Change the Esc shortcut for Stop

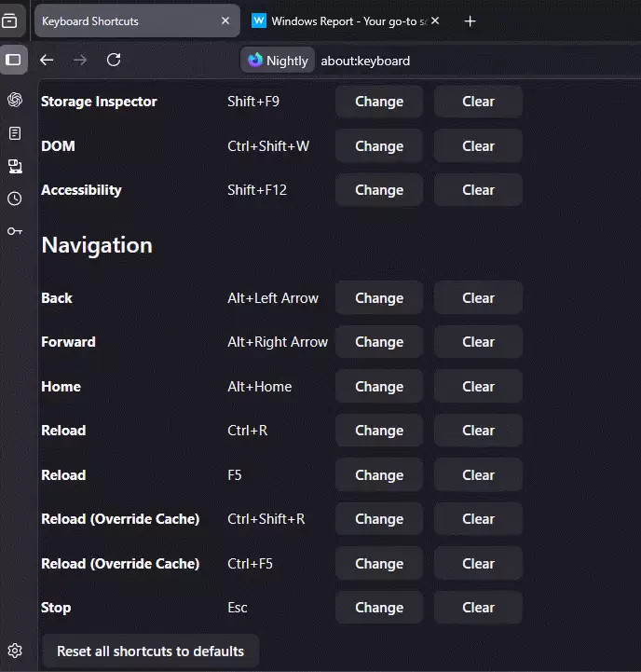[x=378, y=607]
